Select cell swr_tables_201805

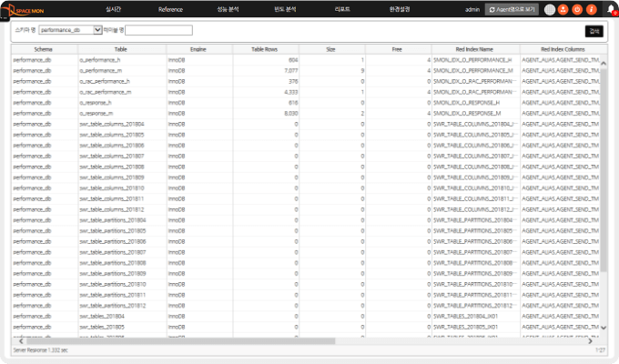point(122,327)
